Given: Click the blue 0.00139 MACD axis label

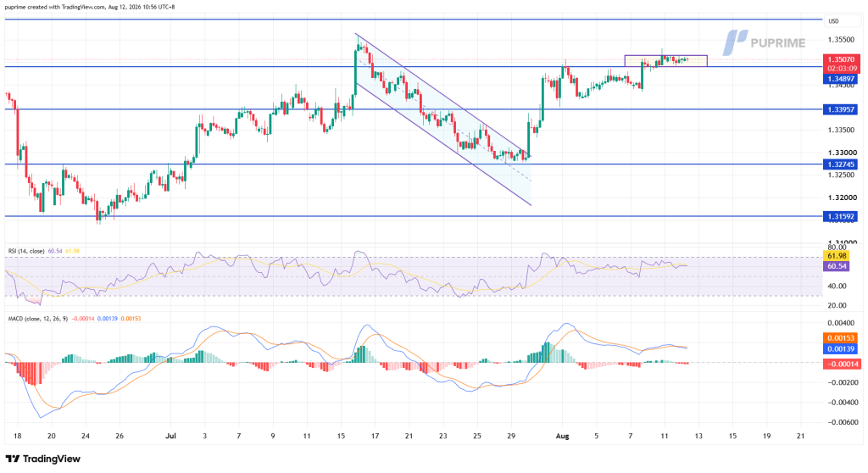Looking at the screenshot, I should (840, 349).
